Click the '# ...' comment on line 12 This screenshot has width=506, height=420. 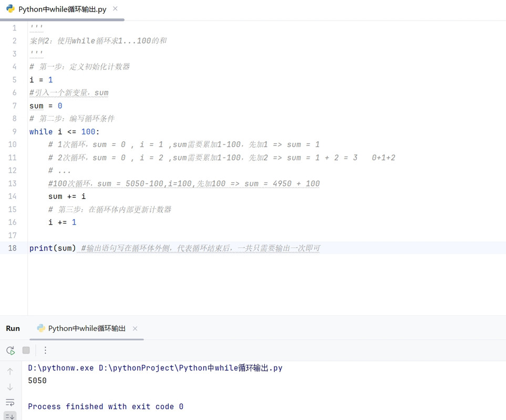pyautogui.click(x=59, y=171)
